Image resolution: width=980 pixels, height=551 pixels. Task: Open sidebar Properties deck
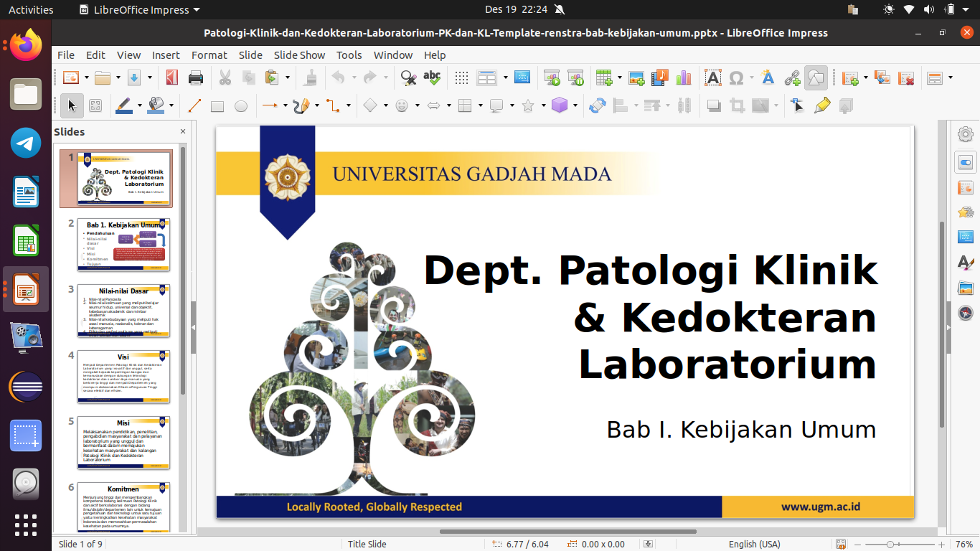point(966,162)
